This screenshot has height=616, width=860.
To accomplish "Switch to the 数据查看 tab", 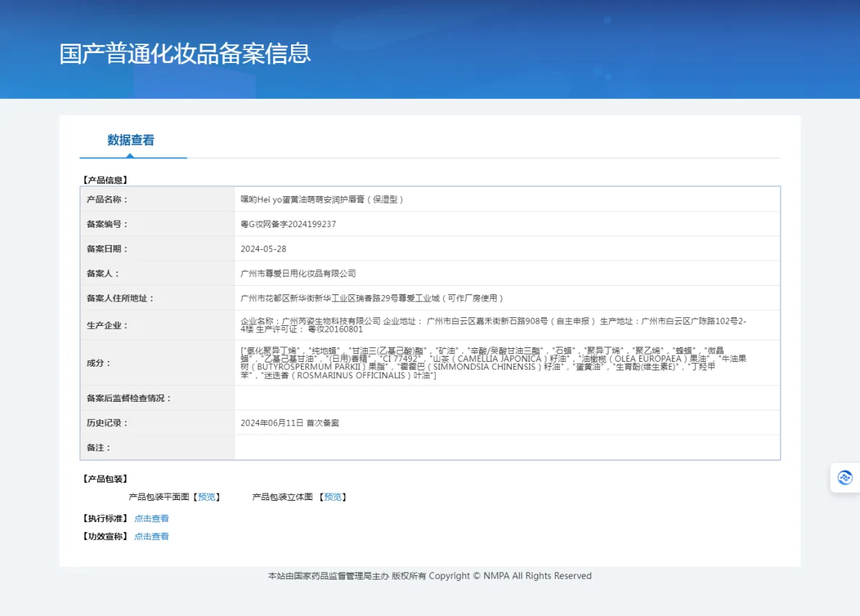I will point(131,140).
